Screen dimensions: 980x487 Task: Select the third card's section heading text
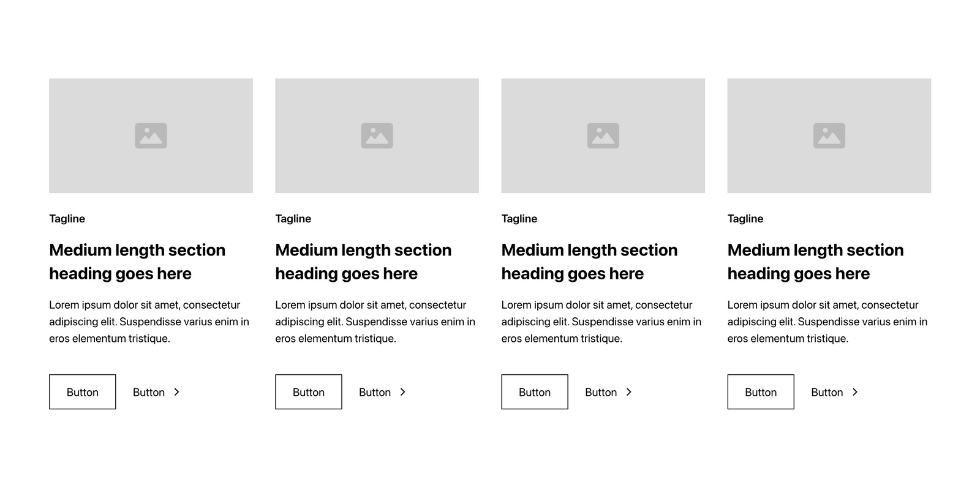point(589,262)
